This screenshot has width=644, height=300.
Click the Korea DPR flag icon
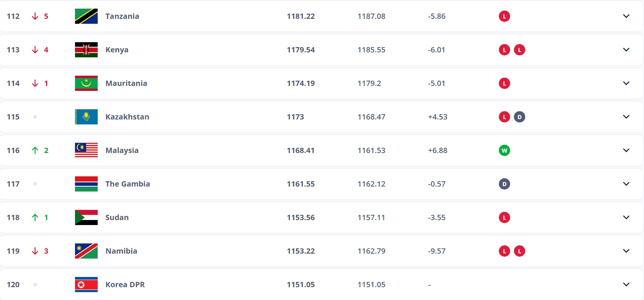[x=86, y=285]
